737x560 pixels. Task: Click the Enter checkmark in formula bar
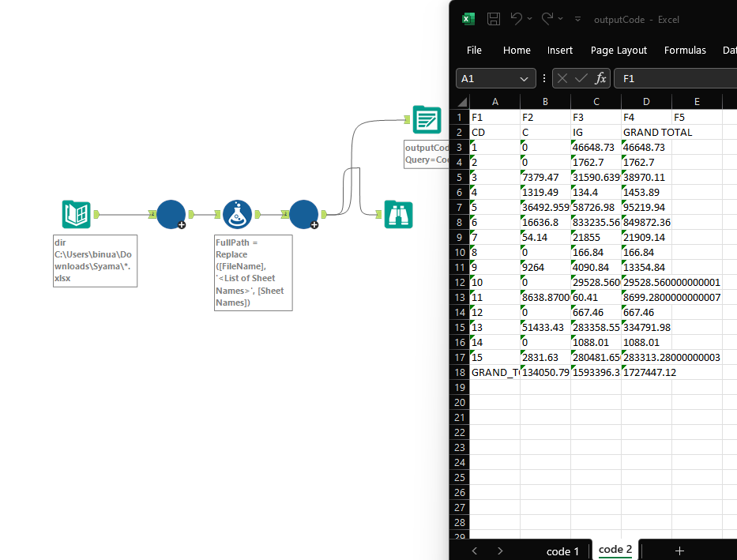(581, 78)
